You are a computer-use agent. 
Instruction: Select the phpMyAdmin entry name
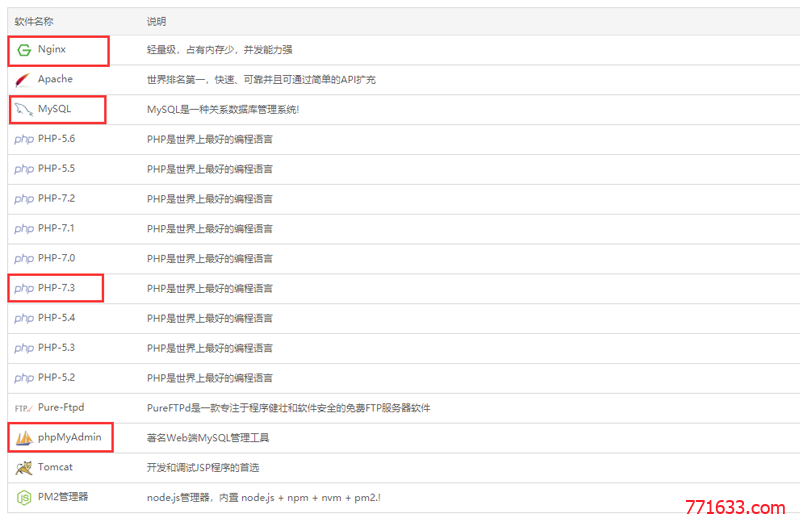(x=69, y=437)
